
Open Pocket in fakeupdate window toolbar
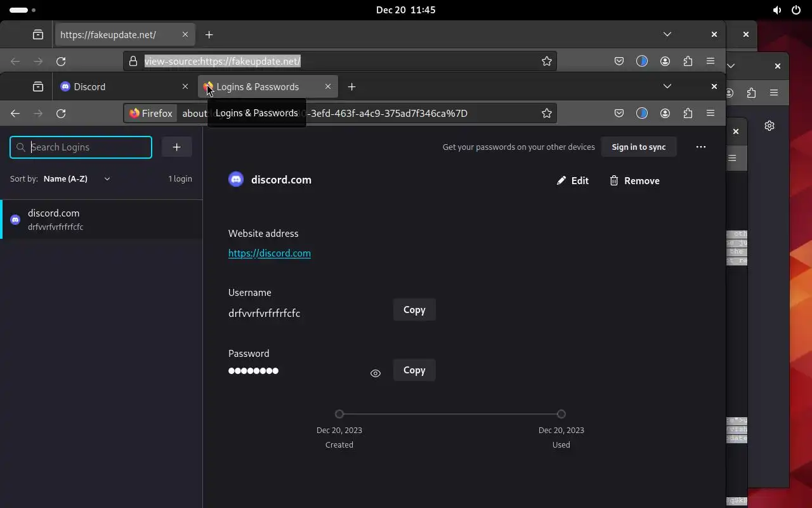[619, 61]
